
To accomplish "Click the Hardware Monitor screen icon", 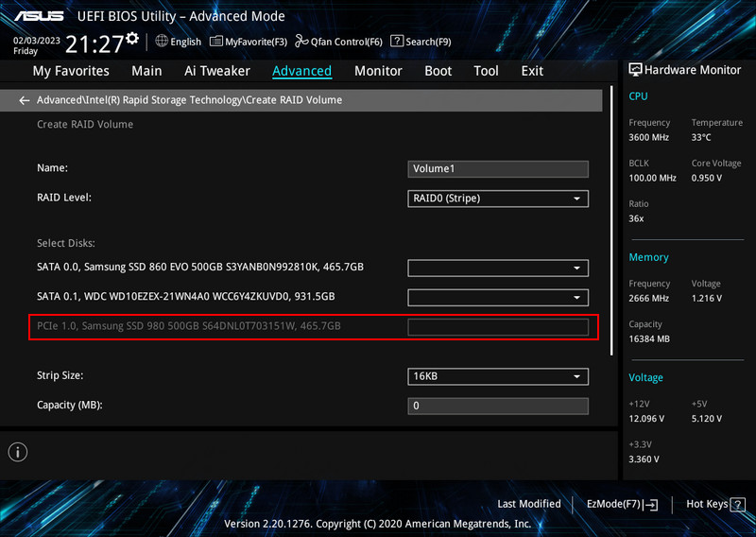I will pyautogui.click(x=635, y=70).
